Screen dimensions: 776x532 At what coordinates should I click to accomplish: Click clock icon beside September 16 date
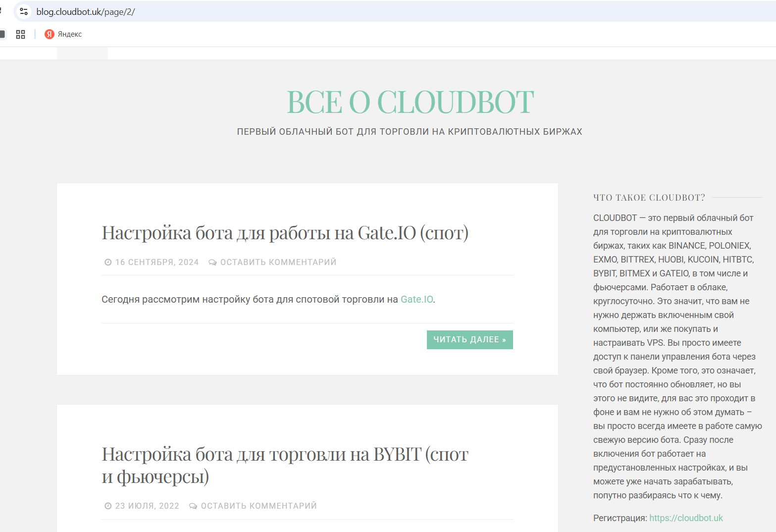point(107,262)
